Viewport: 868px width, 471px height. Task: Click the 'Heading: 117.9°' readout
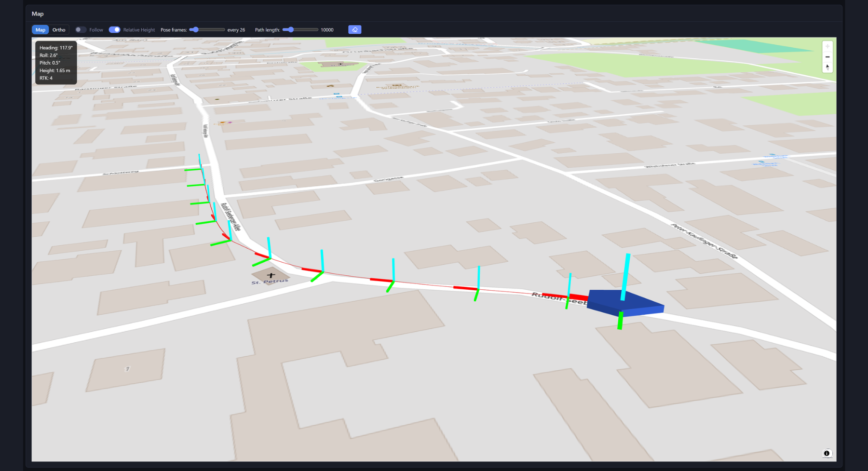pyautogui.click(x=56, y=48)
